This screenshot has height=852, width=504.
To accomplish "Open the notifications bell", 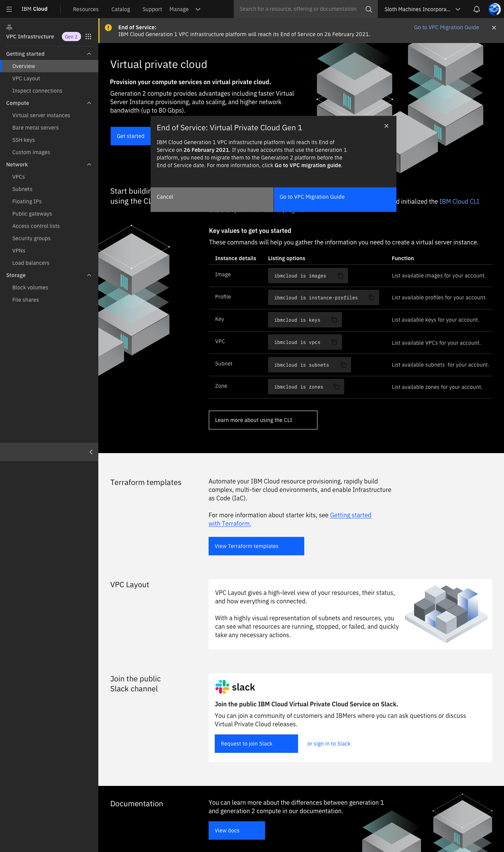I will point(476,9).
